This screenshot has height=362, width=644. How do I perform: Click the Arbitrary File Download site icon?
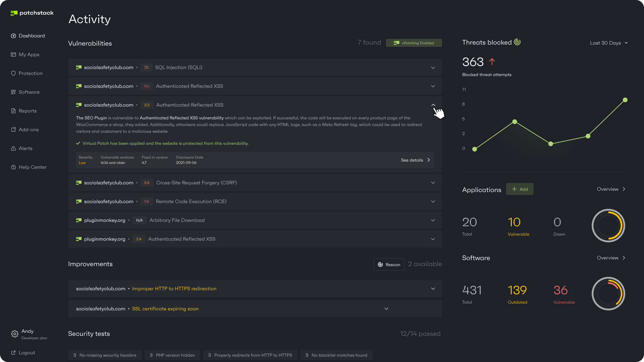point(79,220)
